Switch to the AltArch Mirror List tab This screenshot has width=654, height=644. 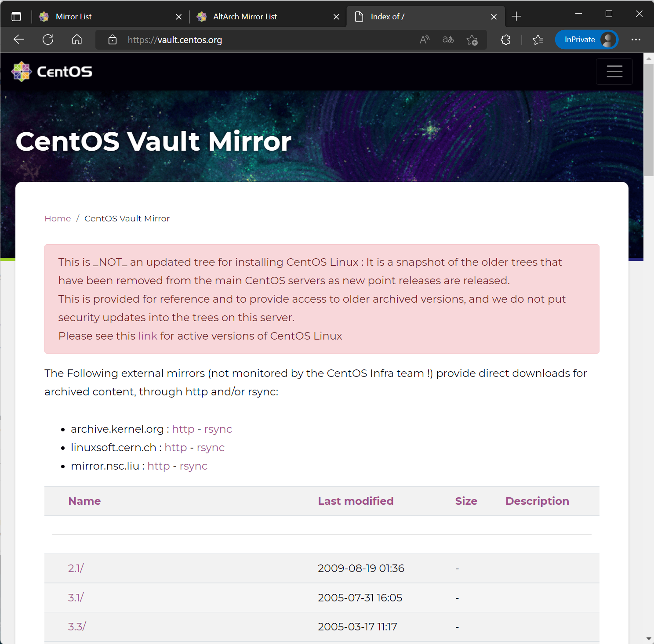click(x=267, y=17)
